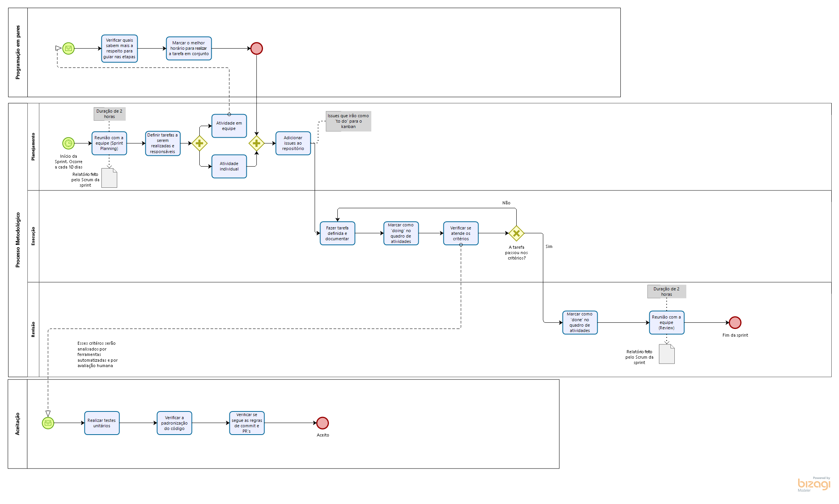Select document icon under Review task
Image resolution: width=839 pixels, height=504 pixels.
click(x=667, y=354)
